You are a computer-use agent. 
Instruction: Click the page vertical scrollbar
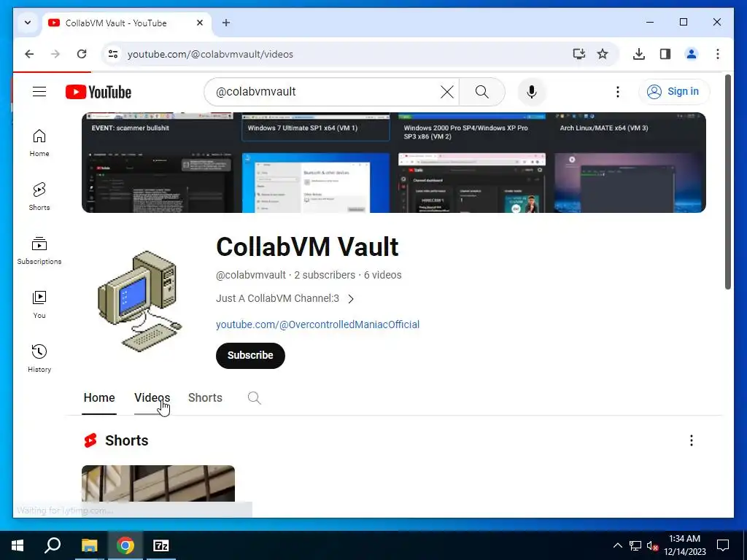pos(727,182)
